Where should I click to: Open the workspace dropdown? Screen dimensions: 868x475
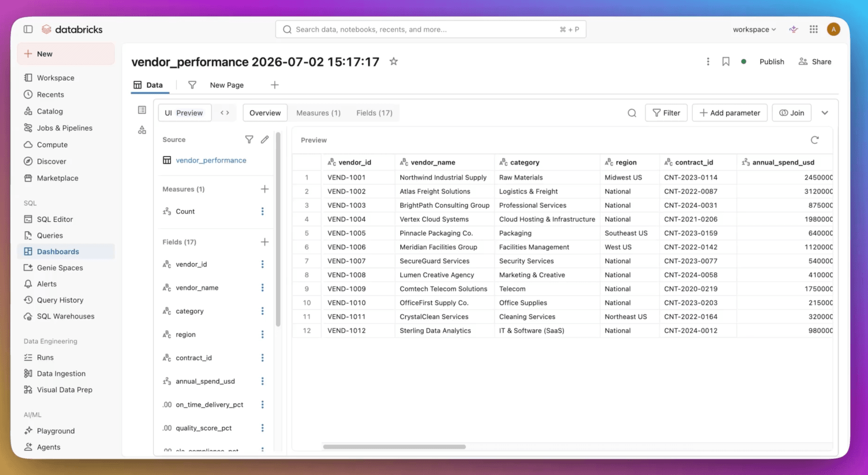(x=754, y=29)
